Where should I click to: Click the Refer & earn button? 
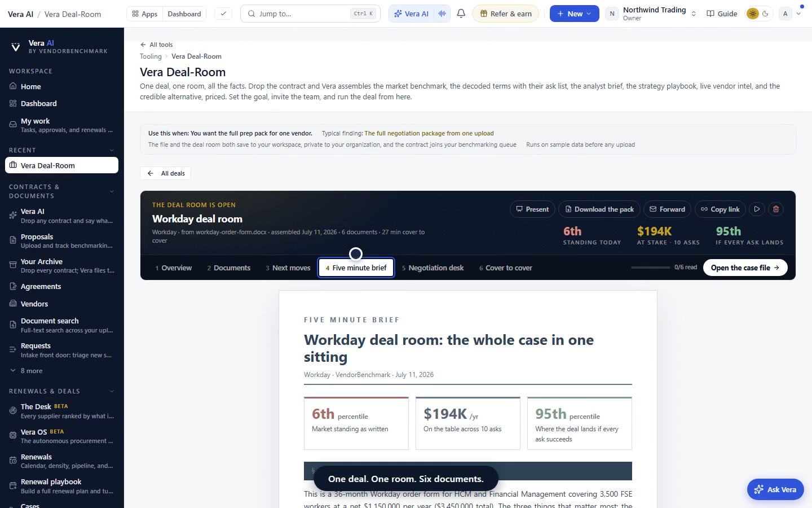(x=505, y=14)
